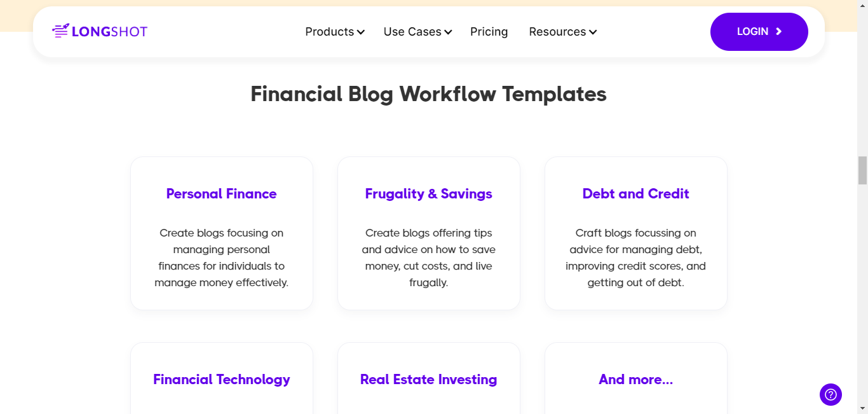Open the Products menu
Image resolution: width=868 pixels, height=414 pixels.
point(335,32)
